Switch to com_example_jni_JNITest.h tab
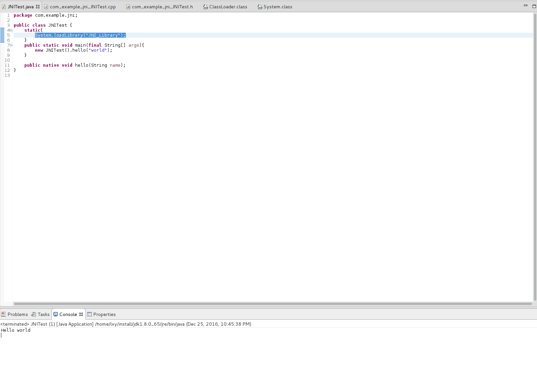Image resolution: width=537 pixels, height=392 pixels. click(162, 7)
